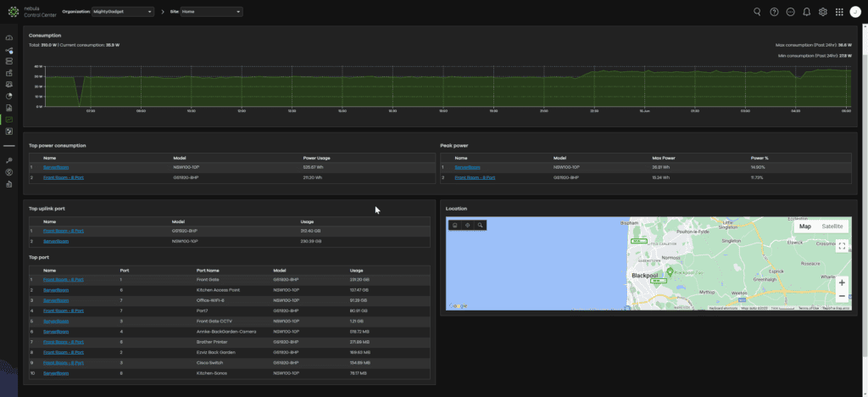Click the user profile avatar

pos(854,12)
